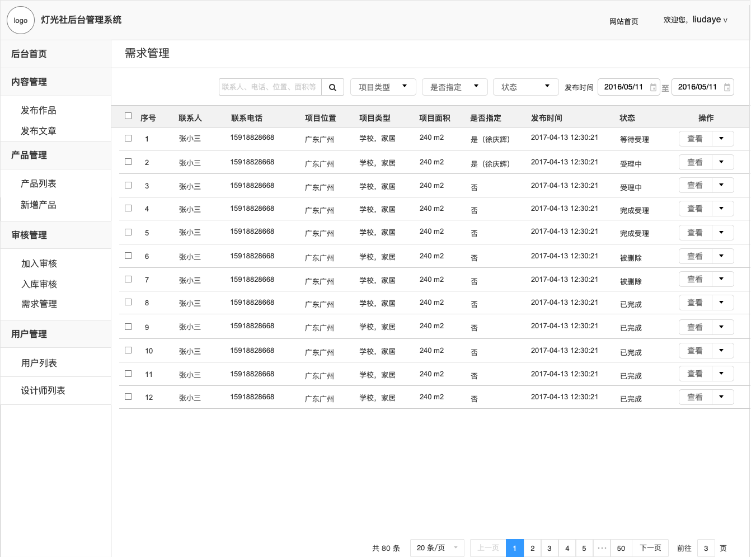Screen dimensions: 756x557
Task: Open the action arrow for row 6
Action: click(722, 256)
